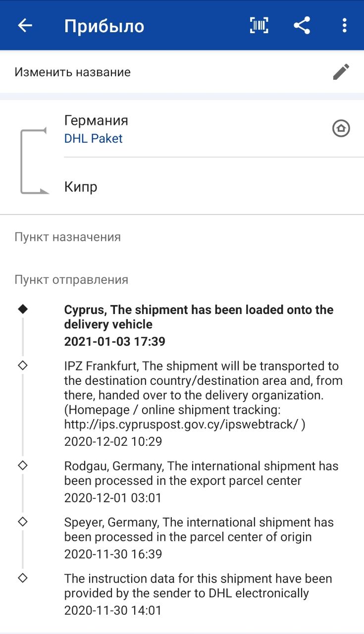The height and width of the screenshot is (634, 364).
Task: Tap the back arrow icon
Action: (x=25, y=26)
